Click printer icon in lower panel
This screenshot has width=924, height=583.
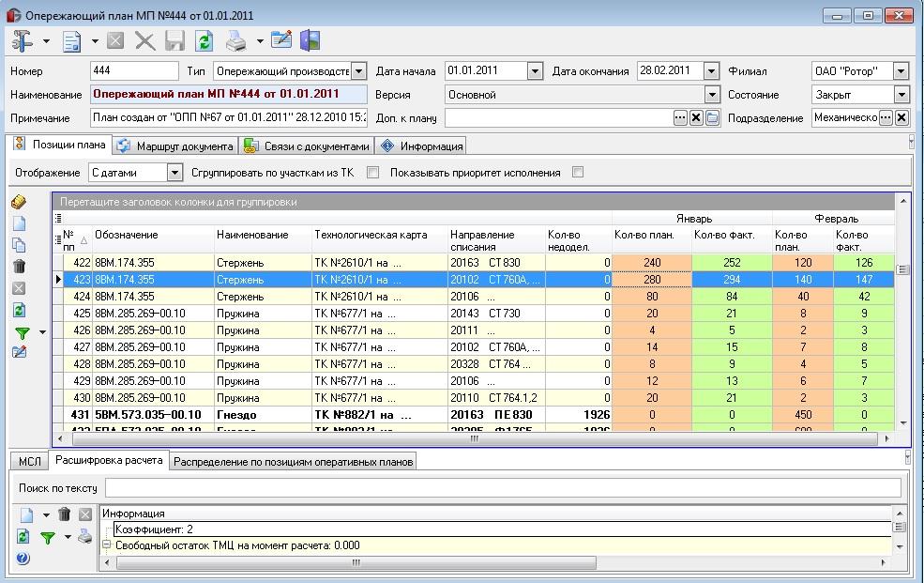[x=85, y=536]
